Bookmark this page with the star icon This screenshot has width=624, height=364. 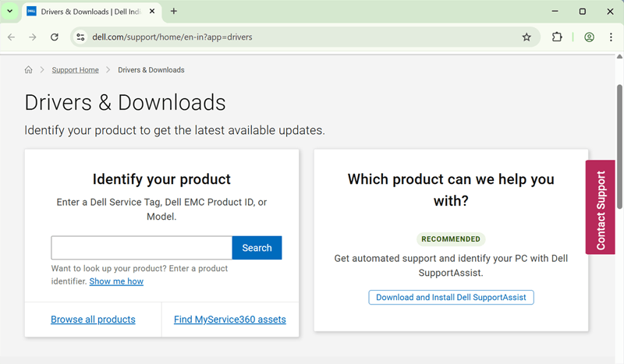(x=526, y=37)
